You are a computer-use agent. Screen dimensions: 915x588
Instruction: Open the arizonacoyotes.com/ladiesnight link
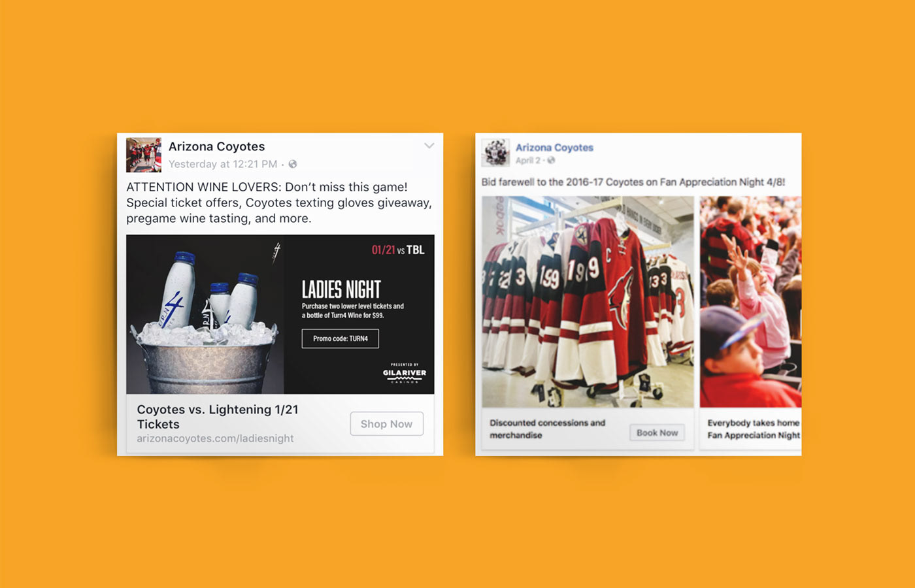[x=215, y=438]
